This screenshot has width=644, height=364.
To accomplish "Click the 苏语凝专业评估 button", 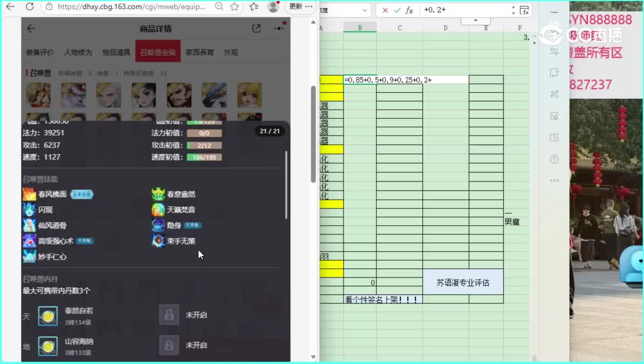I will (463, 282).
